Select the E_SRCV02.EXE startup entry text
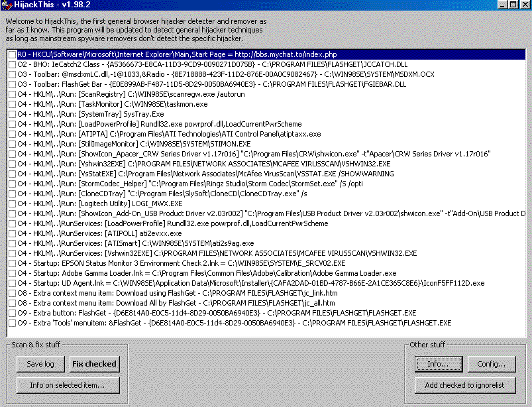The image size is (532, 407). (182, 263)
